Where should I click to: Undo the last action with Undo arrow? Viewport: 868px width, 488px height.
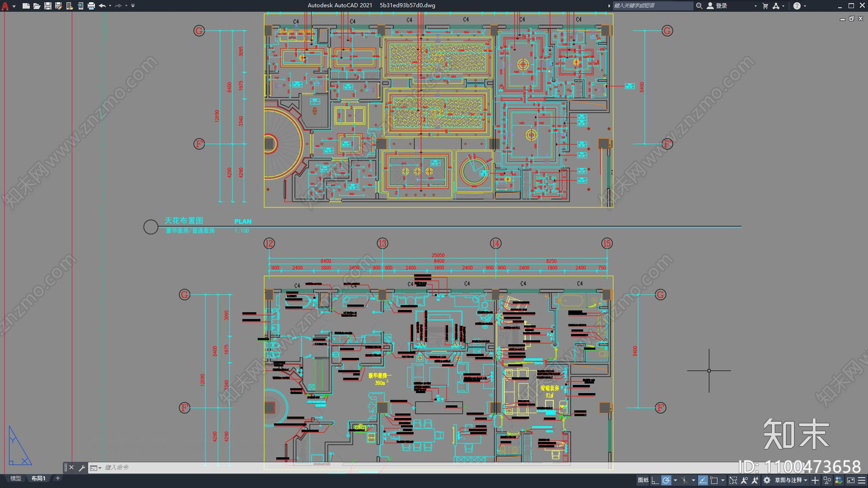102,5
